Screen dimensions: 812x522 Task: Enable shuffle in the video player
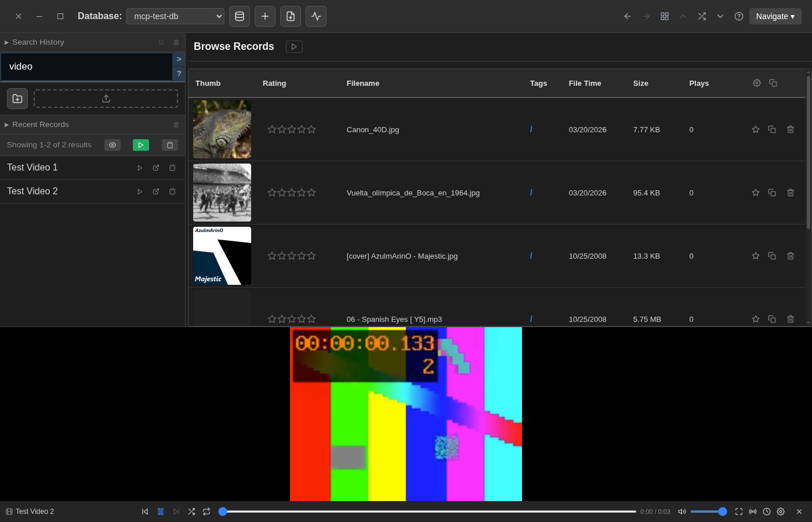[191, 512]
